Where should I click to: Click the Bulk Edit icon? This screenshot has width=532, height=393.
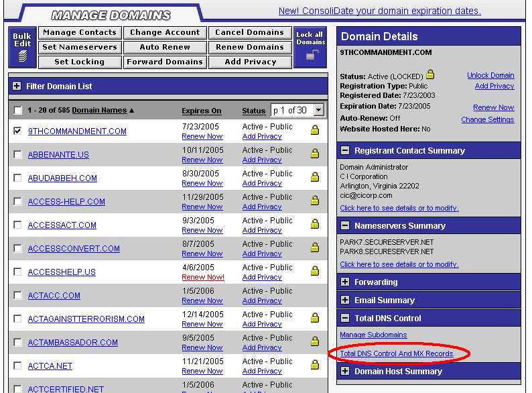23,48
